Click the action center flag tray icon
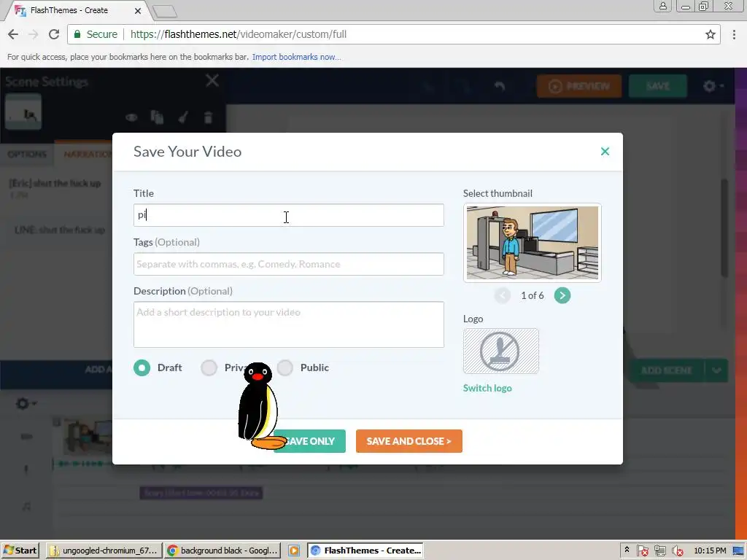This screenshot has height=560, width=747. 642,551
